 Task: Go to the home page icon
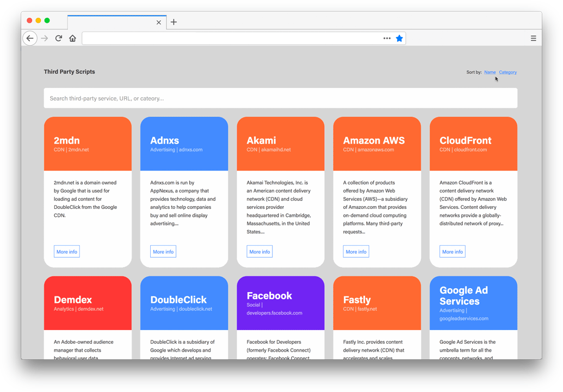pyautogui.click(x=72, y=39)
